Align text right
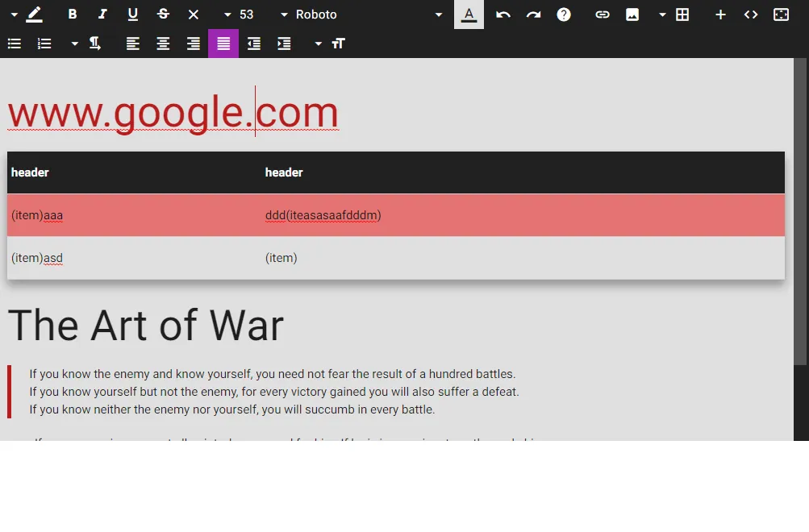809x532 pixels. 194,44
